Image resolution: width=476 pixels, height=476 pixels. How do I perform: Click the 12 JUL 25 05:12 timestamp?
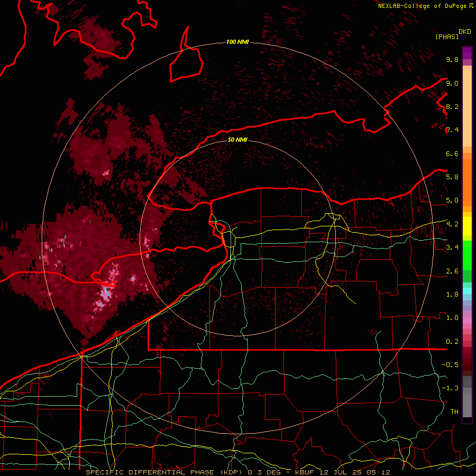click(355, 472)
